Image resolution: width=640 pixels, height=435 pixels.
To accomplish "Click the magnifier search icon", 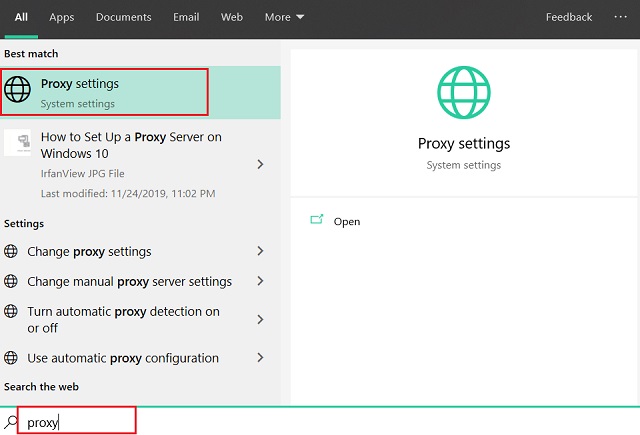I will point(10,422).
